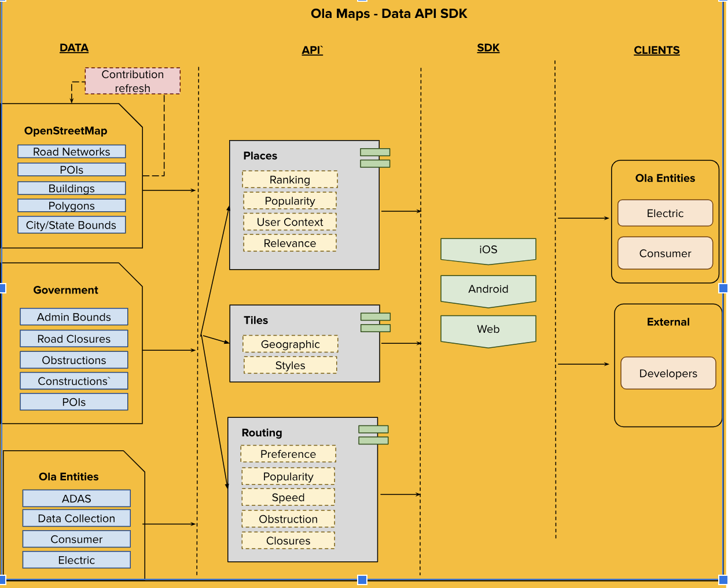Click the Developers box under External
Viewport: 728px width, 588px height.
(668, 373)
